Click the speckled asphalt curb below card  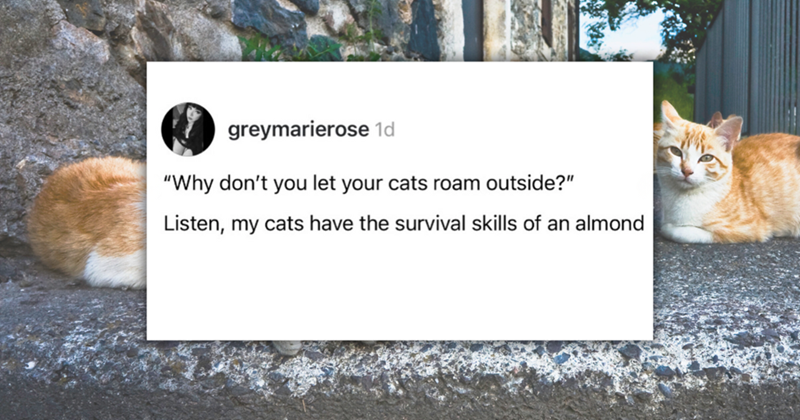(399, 373)
